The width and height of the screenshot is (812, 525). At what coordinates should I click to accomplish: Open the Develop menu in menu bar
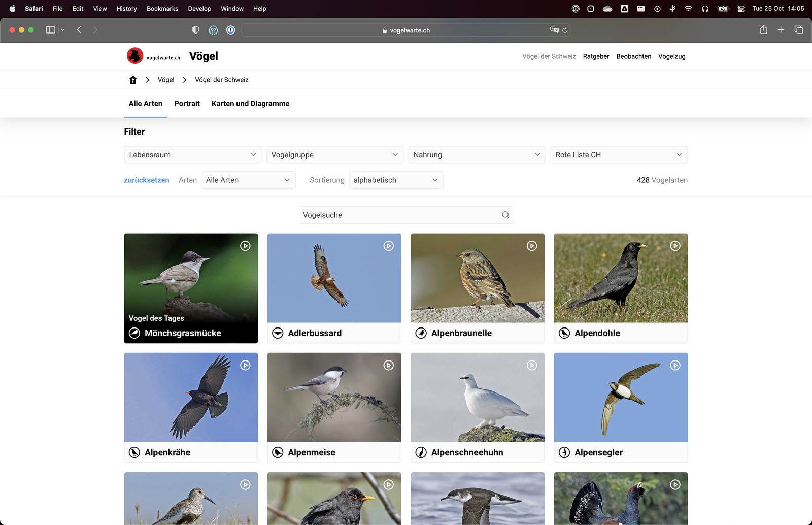tap(199, 9)
